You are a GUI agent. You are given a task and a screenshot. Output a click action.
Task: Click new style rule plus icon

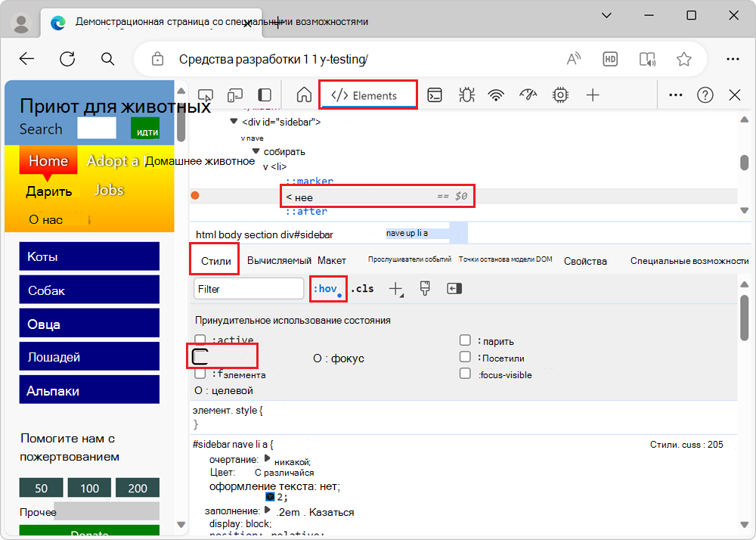(x=396, y=289)
